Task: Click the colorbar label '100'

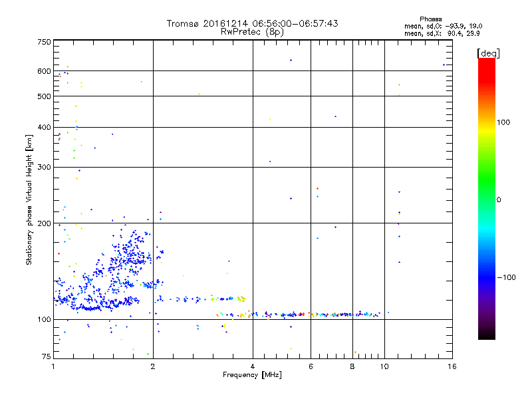Action: point(503,122)
